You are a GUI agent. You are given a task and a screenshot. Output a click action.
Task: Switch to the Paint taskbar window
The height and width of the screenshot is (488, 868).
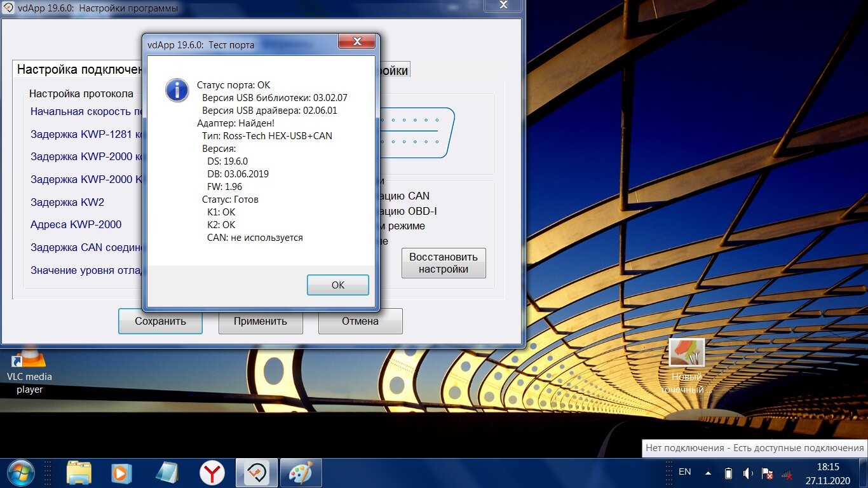click(301, 473)
